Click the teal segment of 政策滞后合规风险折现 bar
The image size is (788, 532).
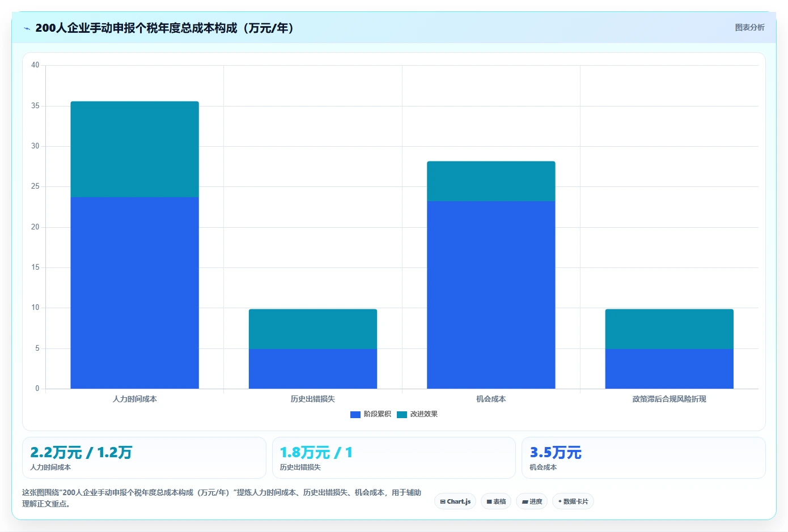[670, 329]
